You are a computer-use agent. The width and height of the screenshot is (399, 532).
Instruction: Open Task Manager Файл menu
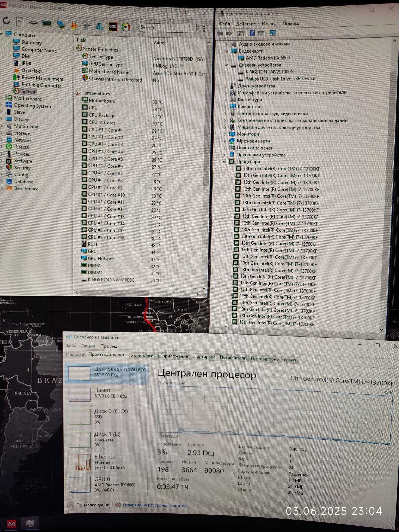(x=71, y=346)
